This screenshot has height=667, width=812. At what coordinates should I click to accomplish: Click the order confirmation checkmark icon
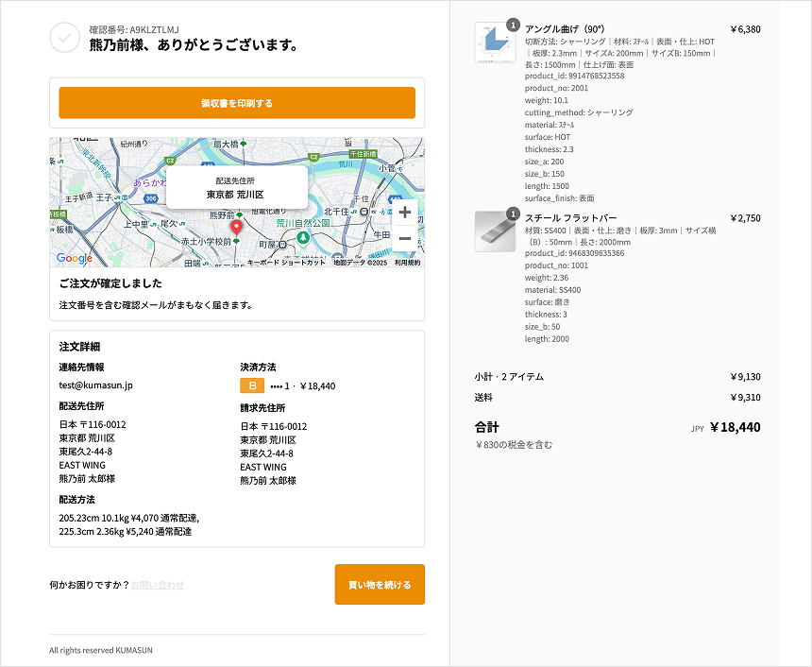pos(64,37)
